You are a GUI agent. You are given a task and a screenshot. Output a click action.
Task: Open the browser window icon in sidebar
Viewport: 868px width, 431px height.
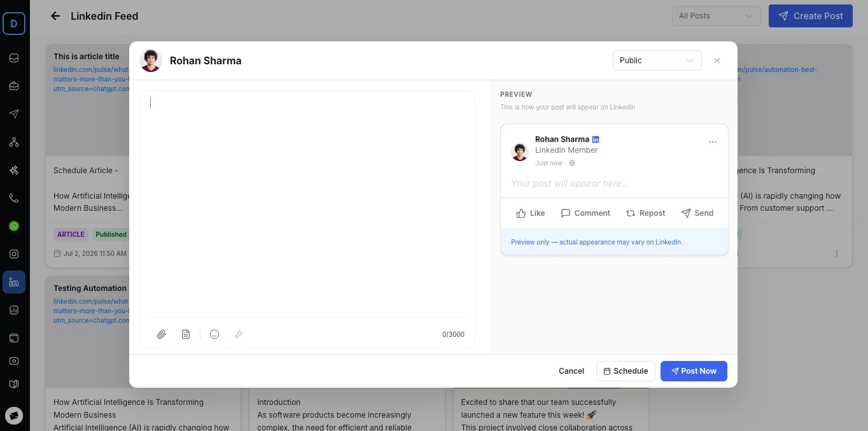click(x=14, y=338)
